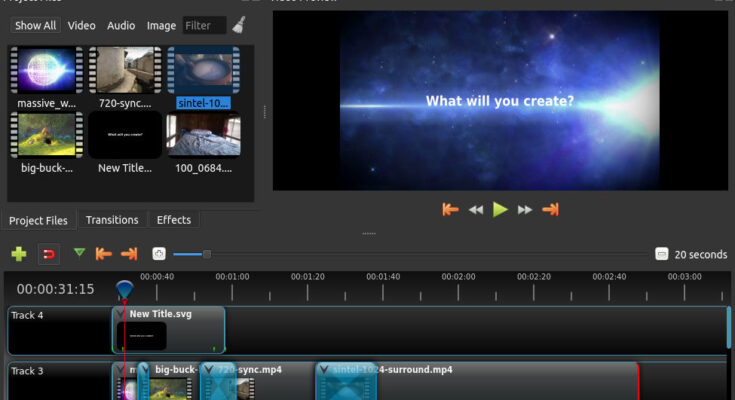This screenshot has height=400, width=735.
Task: Open the New Title.svg clip menu arrow
Action: [x=121, y=314]
